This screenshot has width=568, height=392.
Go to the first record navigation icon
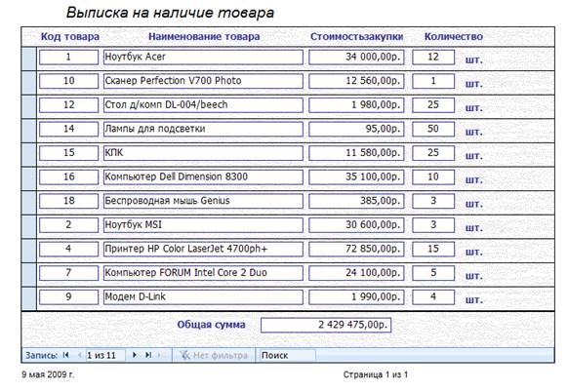pos(65,355)
